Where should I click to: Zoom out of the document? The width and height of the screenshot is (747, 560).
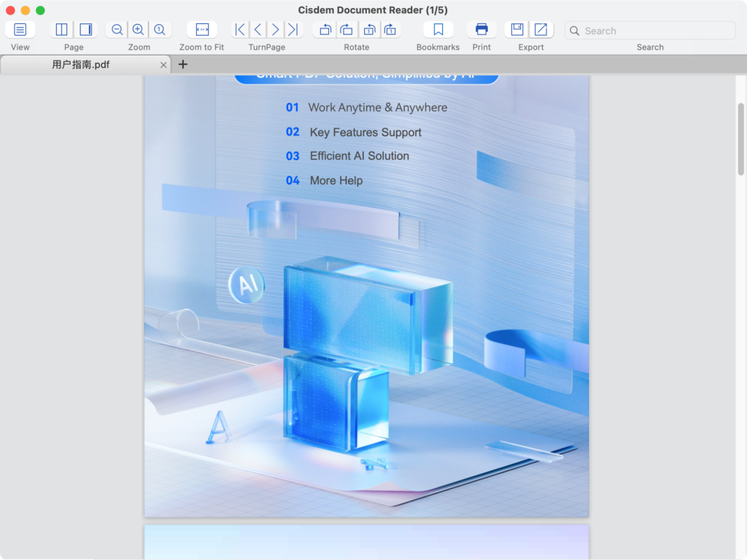click(x=116, y=29)
